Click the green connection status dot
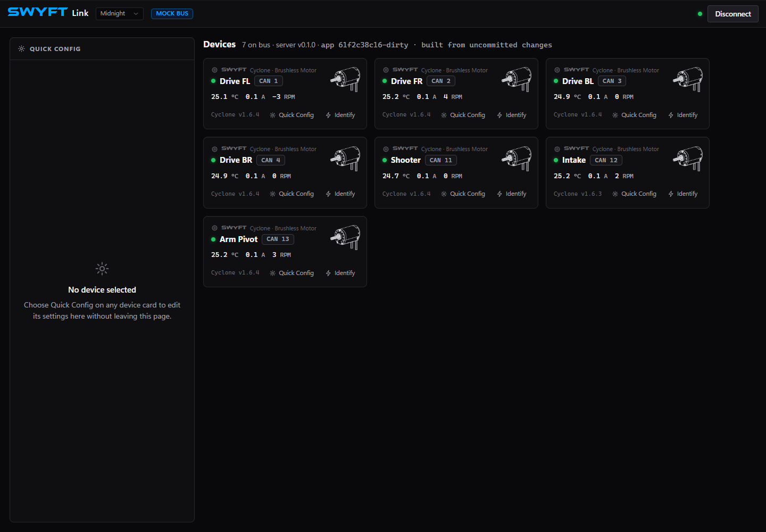The width and height of the screenshot is (766, 532). [x=700, y=14]
